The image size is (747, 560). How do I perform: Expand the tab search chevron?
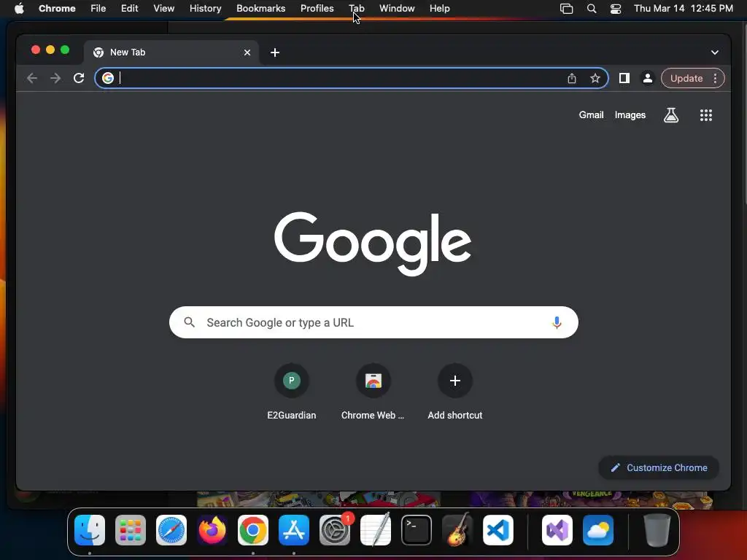[715, 52]
